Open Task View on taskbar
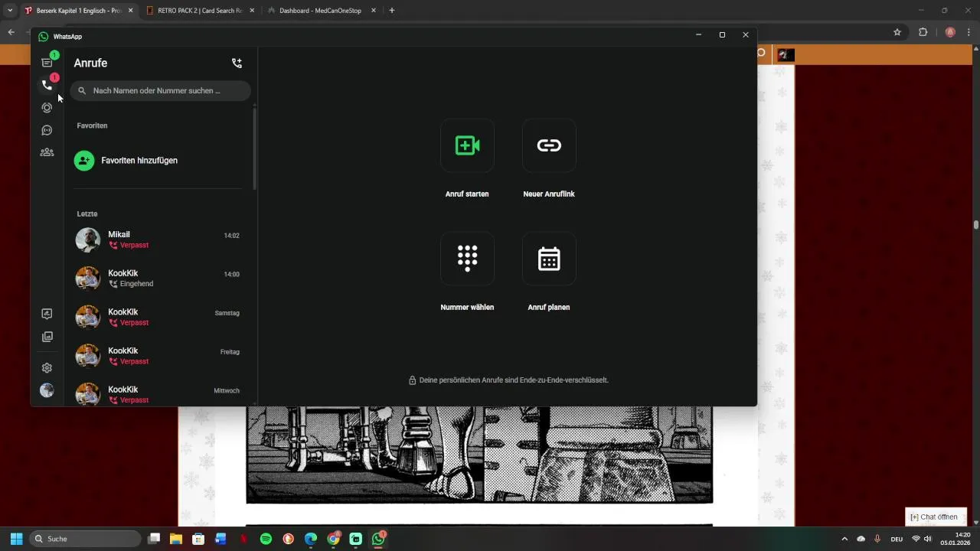 coord(154,539)
